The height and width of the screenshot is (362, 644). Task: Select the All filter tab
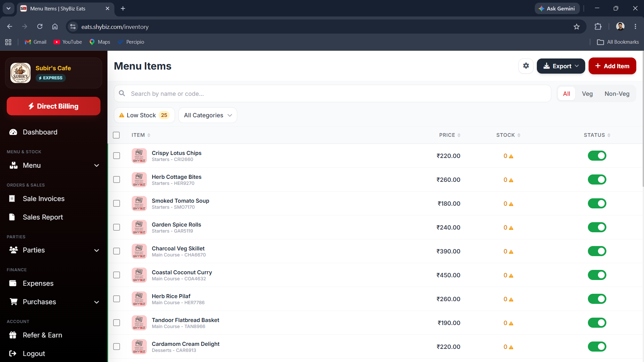pos(566,94)
